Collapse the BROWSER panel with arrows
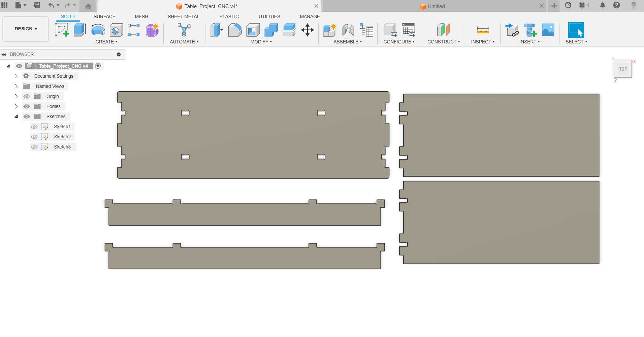 click(x=4, y=54)
